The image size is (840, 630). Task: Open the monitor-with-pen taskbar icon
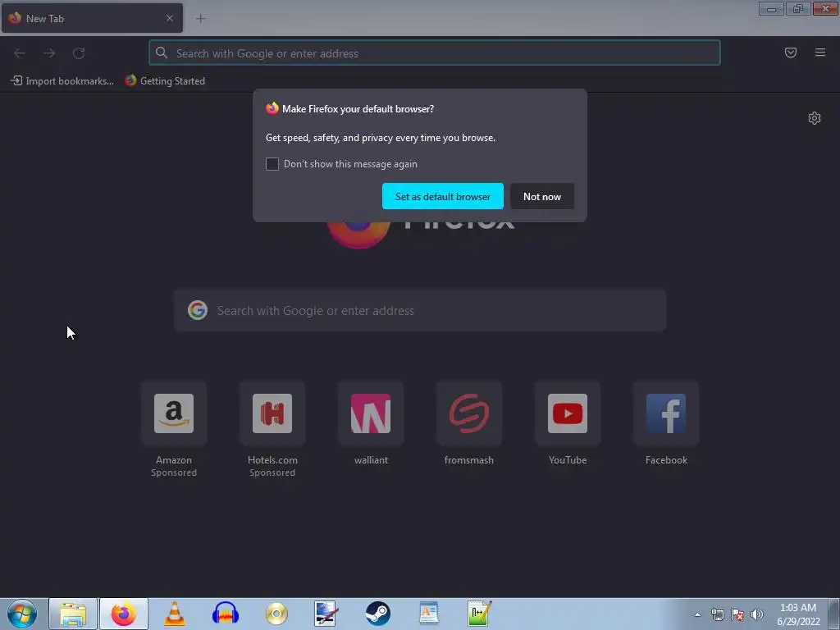coord(326,614)
